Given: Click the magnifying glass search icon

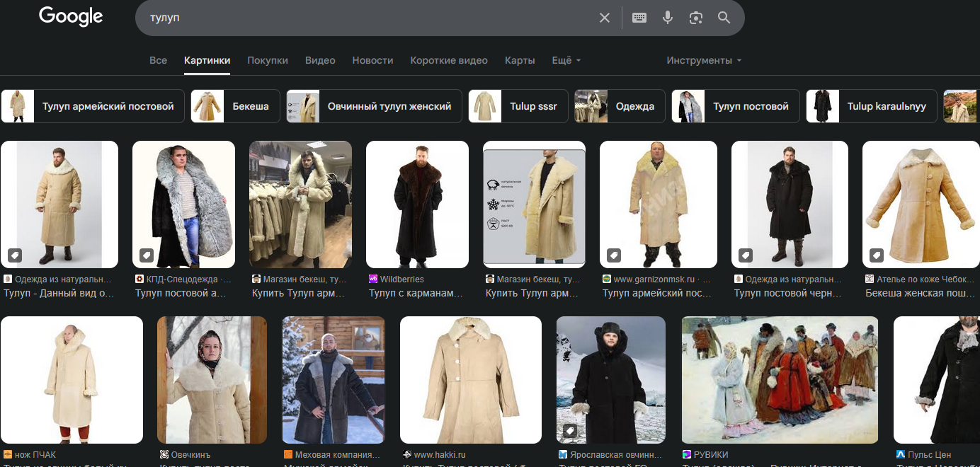Looking at the screenshot, I should [724, 18].
